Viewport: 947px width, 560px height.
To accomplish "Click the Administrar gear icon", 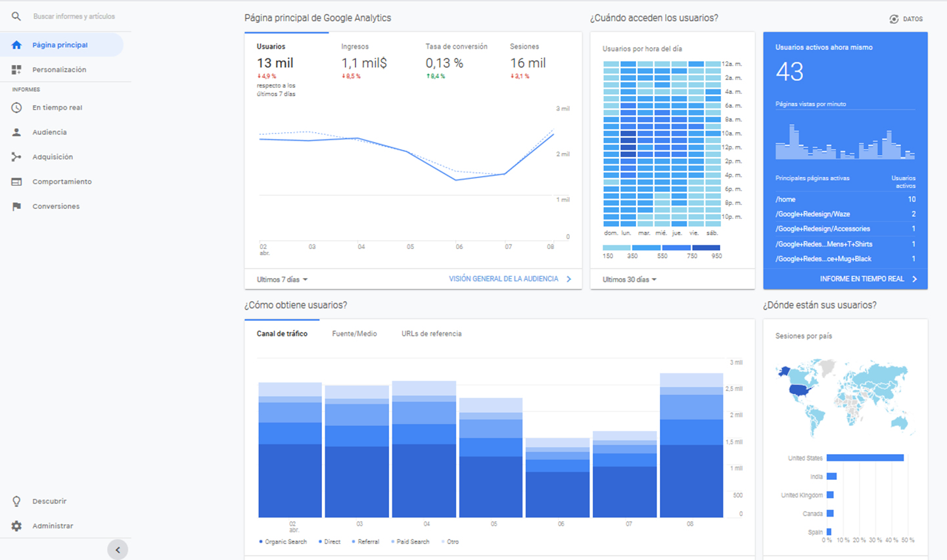I will (x=16, y=526).
